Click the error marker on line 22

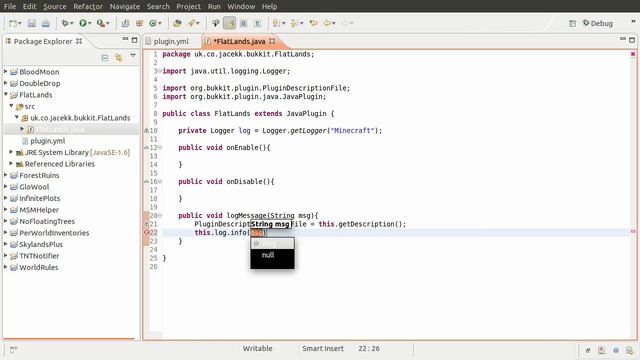point(147,232)
